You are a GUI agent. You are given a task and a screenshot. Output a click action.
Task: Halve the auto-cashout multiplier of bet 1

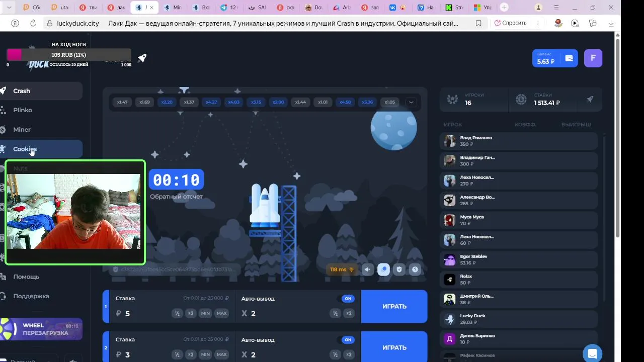click(335, 313)
